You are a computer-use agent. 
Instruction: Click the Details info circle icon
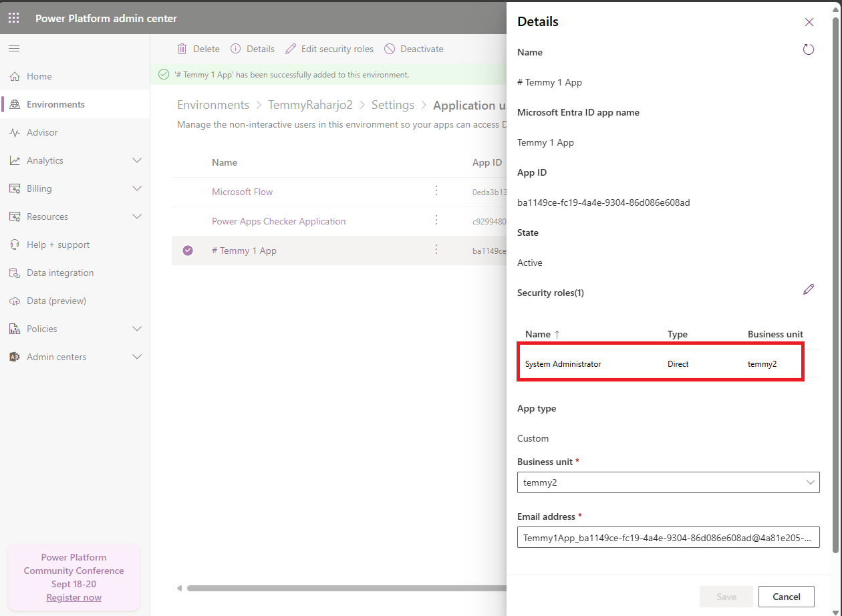tap(236, 49)
